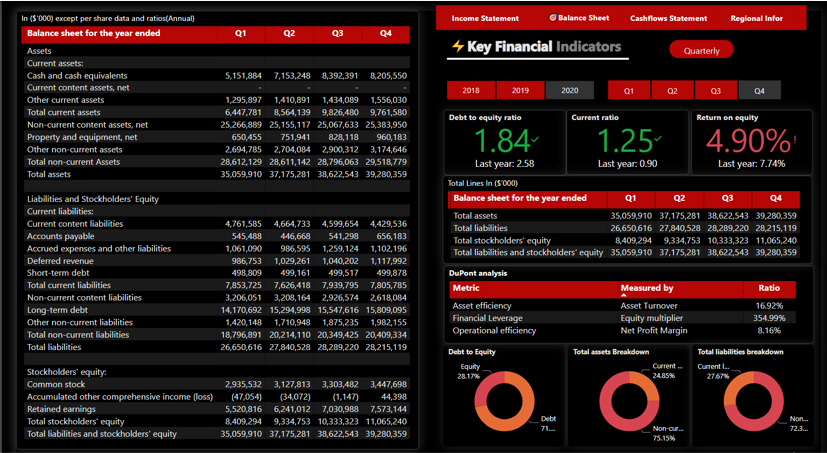Click the pie icon on Balance Sheet tab

tap(553, 18)
